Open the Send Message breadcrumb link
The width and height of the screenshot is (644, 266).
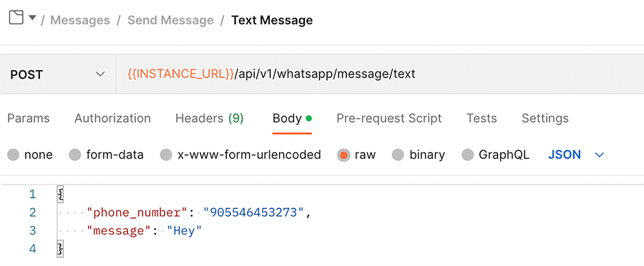[x=170, y=20]
